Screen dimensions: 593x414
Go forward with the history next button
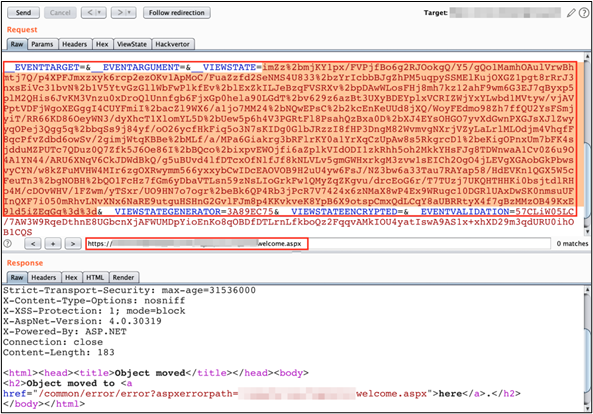(x=123, y=13)
